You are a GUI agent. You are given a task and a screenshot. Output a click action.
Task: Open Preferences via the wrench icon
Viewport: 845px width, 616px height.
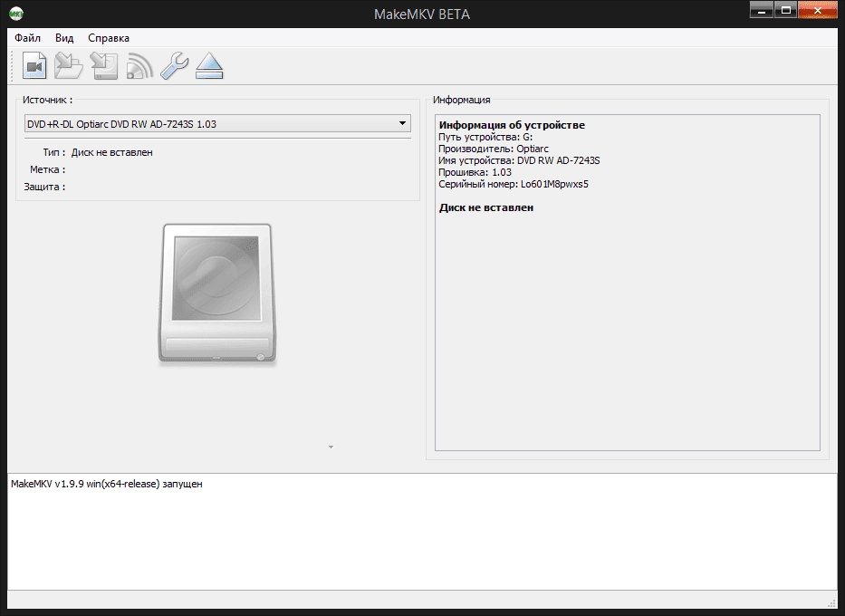[174, 66]
